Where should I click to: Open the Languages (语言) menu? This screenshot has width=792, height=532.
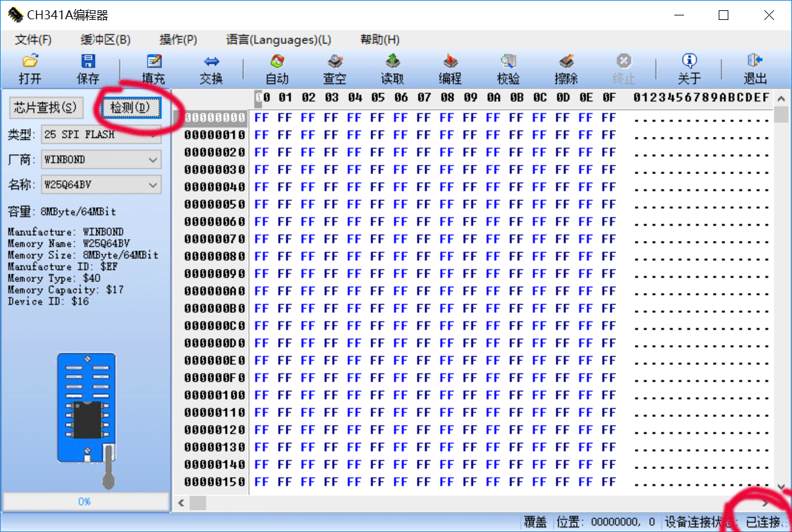[278, 40]
